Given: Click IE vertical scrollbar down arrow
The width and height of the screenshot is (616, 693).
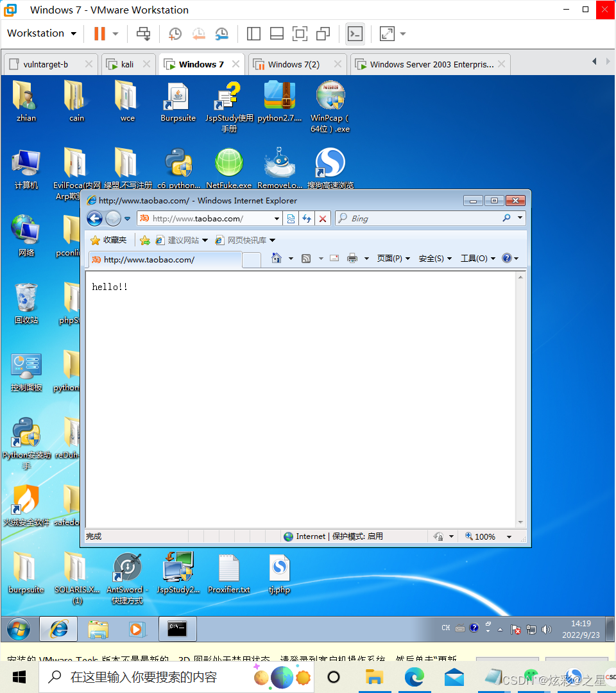Looking at the screenshot, I should point(520,522).
